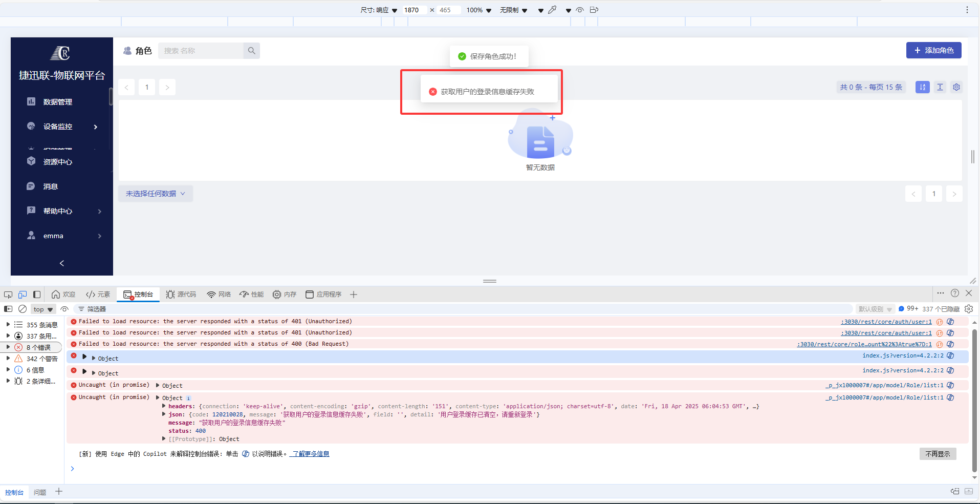Image resolution: width=980 pixels, height=504 pixels.
Task: Toggle live expression eye icon
Action: pos(64,309)
